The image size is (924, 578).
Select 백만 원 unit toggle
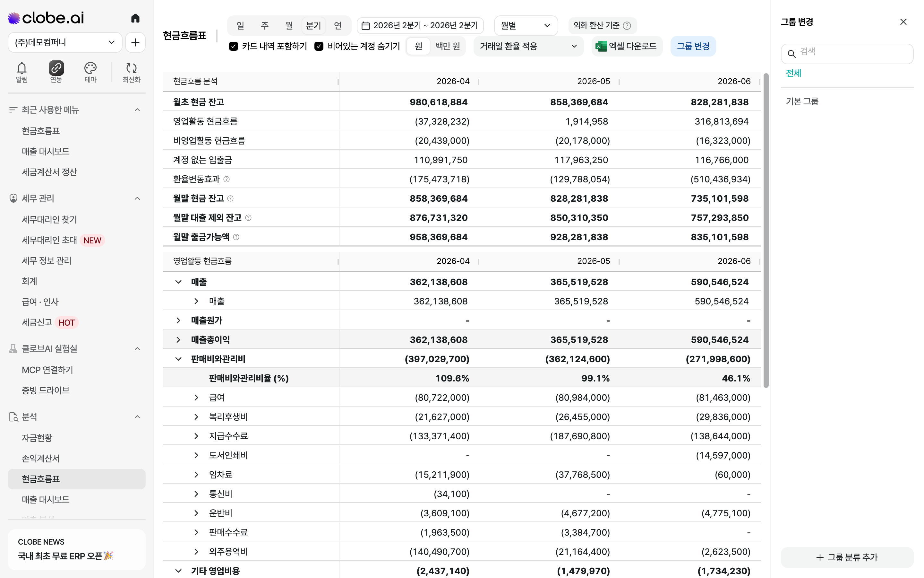pyautogui.click(x=448, y=46)
